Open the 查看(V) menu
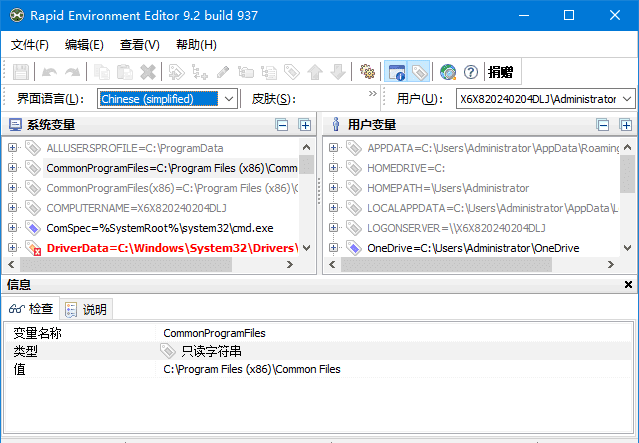This screenshot has height=443, width=639. tap(139, 44)
